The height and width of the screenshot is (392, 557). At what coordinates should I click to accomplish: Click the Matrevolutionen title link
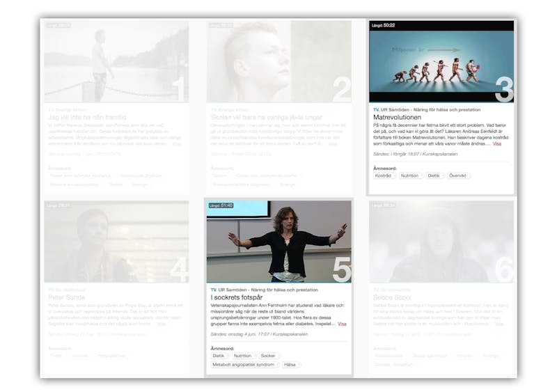click(x=397, y=117)
